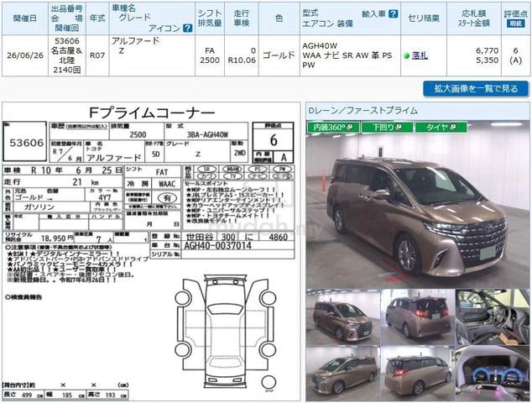Image resolution: width=532 pixels, height=403 pixels.
Task: Click the ガソリン fuel type field
Action: coord(39,207)
